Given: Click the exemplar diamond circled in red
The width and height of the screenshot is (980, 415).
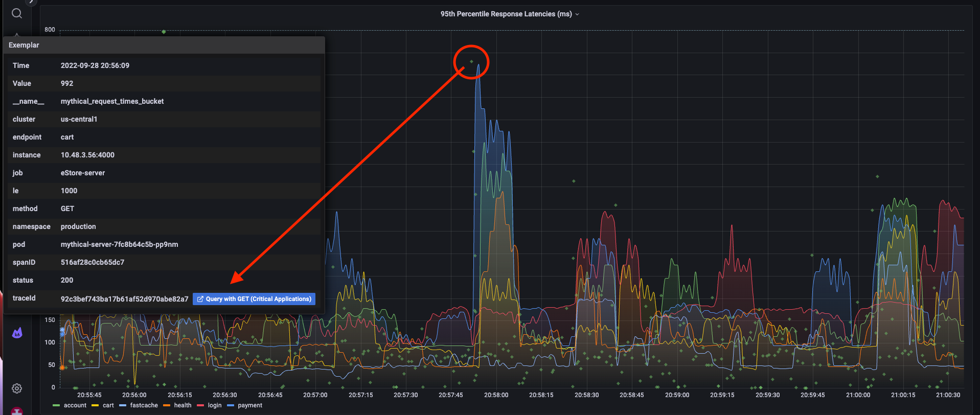Looking at the screenshot, I should coord(471,62).
